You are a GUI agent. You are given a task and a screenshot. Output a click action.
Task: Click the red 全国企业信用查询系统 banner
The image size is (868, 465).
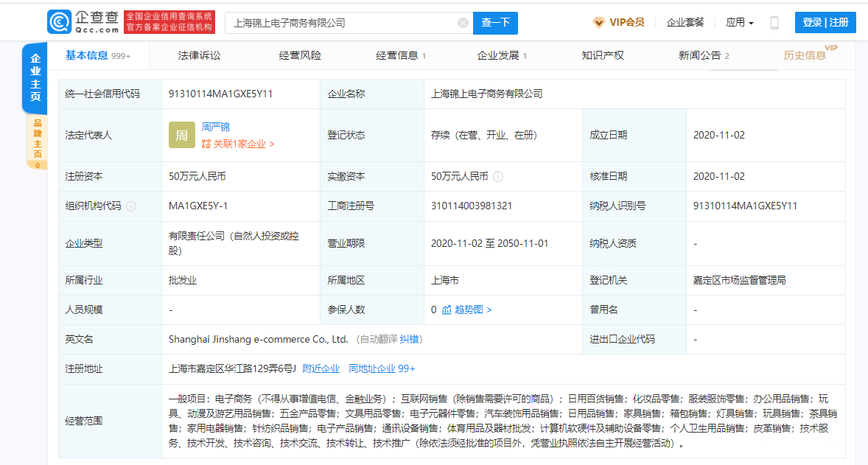pyautogui.click(x=169, y=22)
